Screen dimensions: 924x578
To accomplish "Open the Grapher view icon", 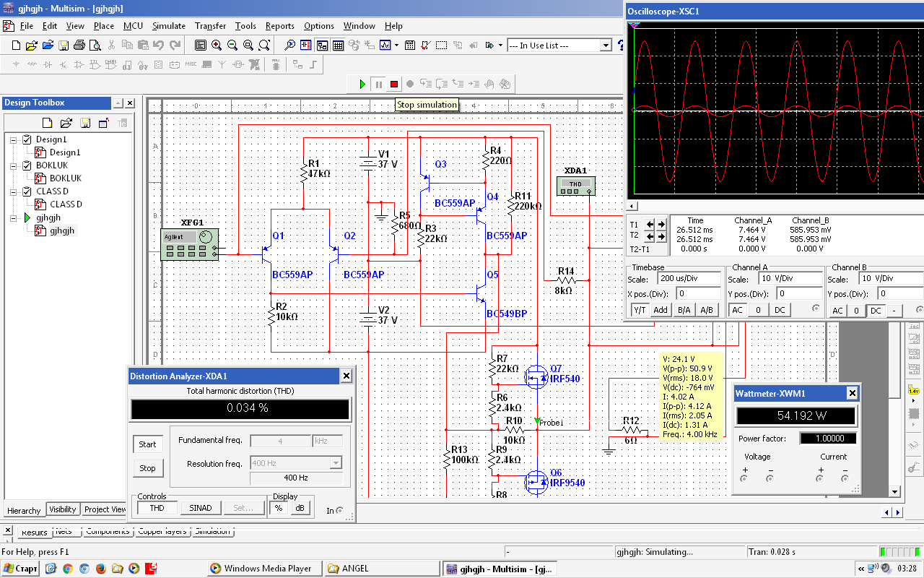I will click(x=385, y=45).
